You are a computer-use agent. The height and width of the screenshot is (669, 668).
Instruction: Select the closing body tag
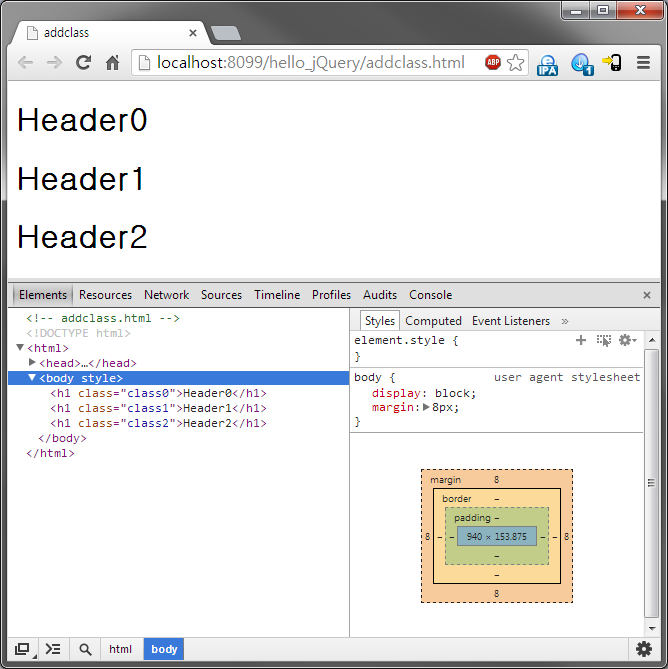pos(62,438)
